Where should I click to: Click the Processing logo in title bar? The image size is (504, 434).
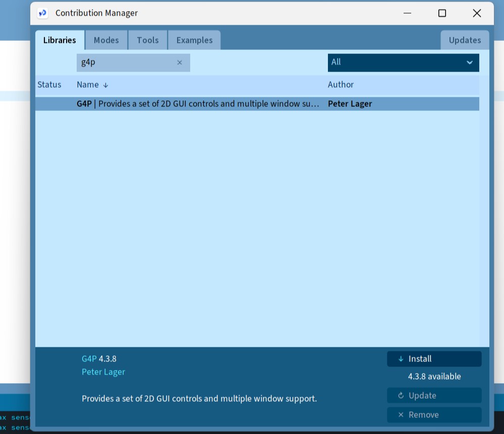[x=43, y=13]
